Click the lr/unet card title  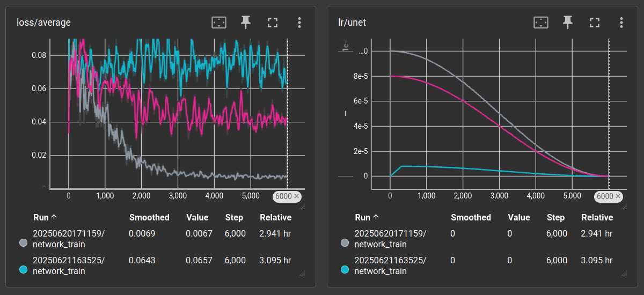pyautogui.click(x=352, y=23)
